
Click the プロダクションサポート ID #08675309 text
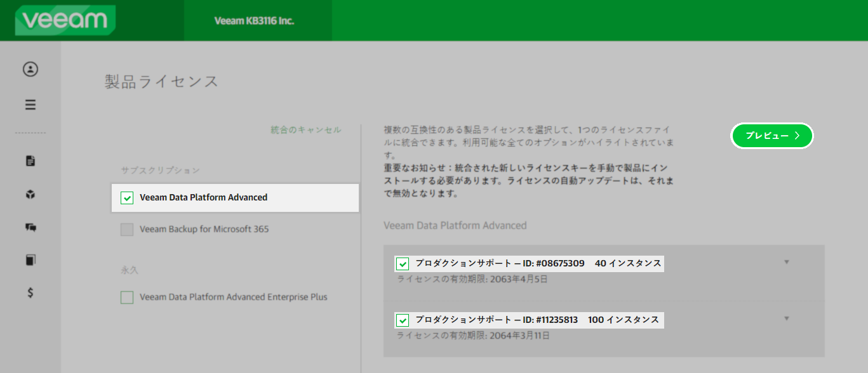pyautogui.click(x=500, y=263)
